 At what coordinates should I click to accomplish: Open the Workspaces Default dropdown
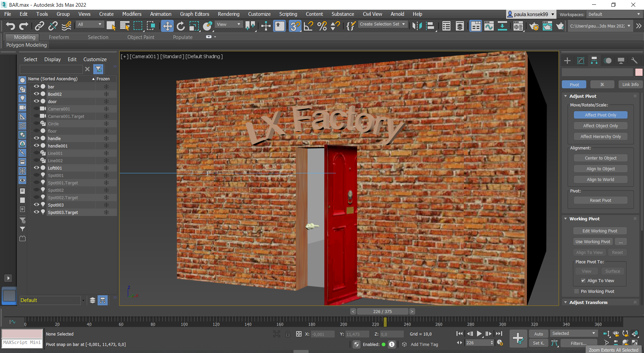point(614,14)
